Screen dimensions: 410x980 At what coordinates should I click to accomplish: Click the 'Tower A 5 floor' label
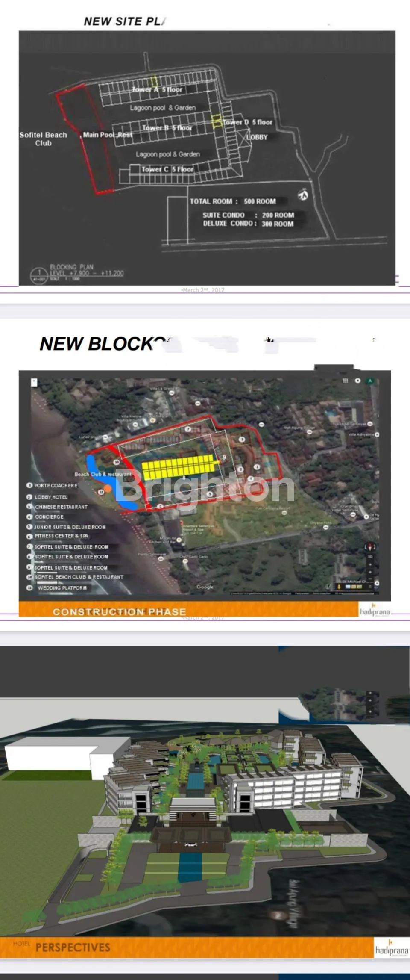[157, 89]
